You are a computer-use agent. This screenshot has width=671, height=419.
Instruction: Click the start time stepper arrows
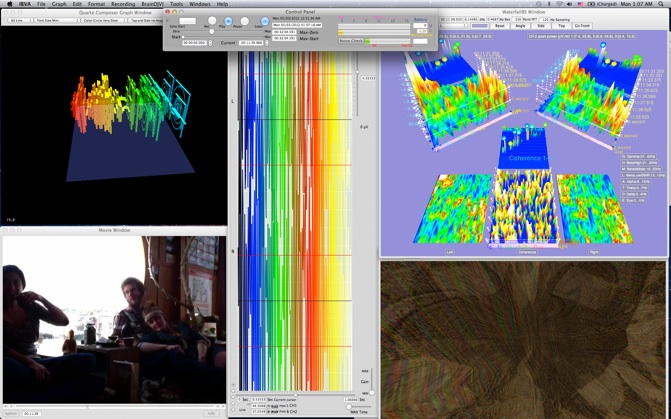tap(210, 43)
